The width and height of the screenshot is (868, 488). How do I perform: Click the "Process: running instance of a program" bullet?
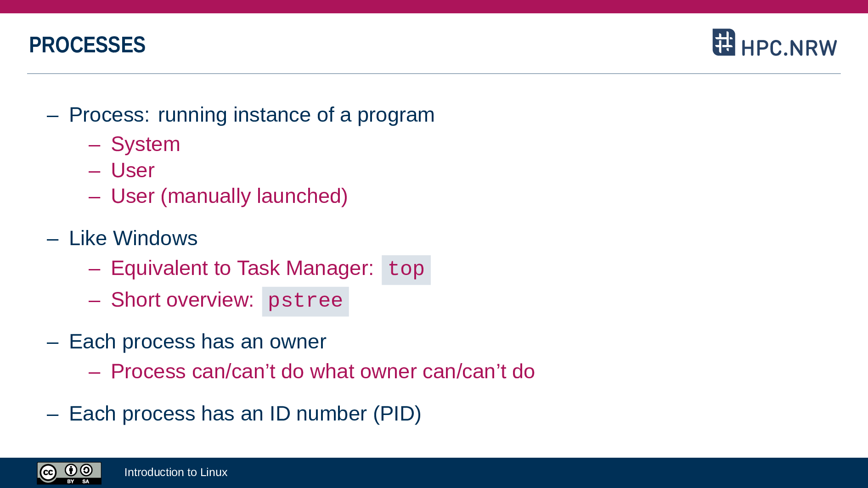tap(251, 115)
